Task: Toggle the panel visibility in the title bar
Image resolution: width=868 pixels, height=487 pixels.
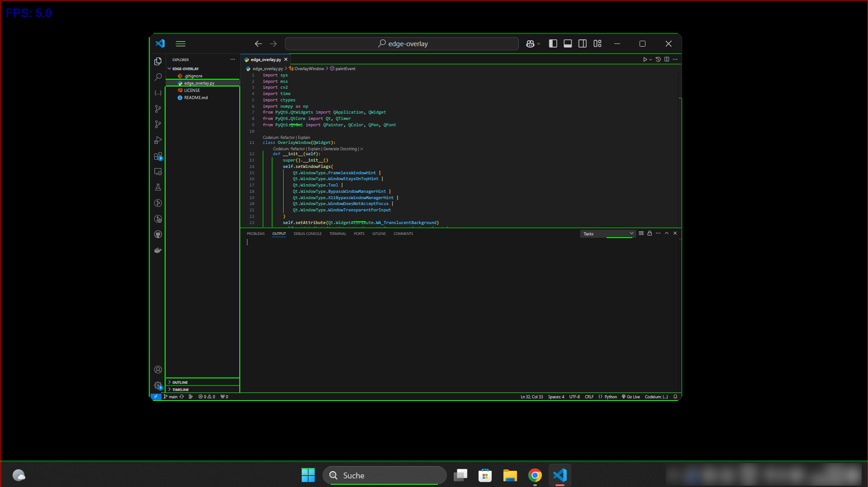Action: click(568, 43)
